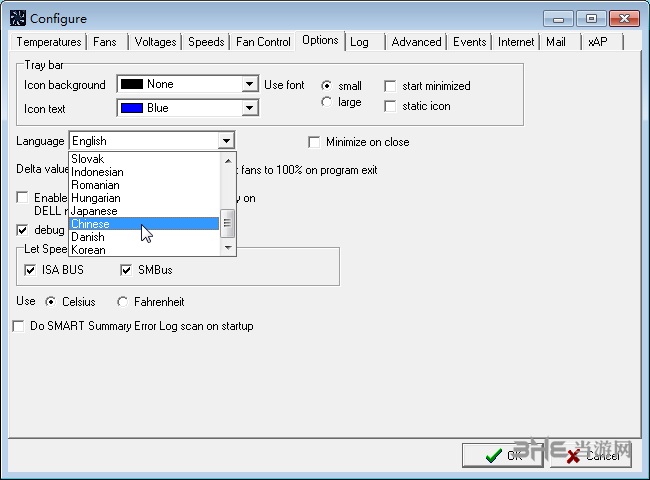Go to the Events tab
The height and width of the screenshot is (480, 650).
click(469, 42)
